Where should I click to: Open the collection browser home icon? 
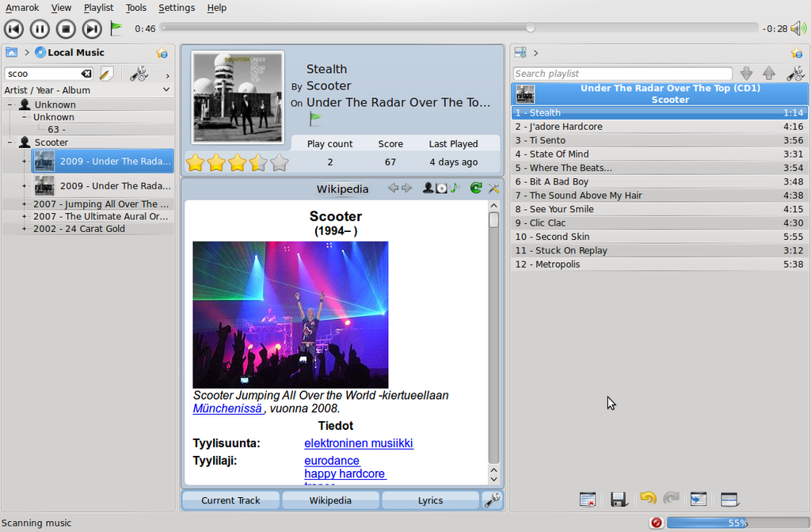click(x=11, y=52)
